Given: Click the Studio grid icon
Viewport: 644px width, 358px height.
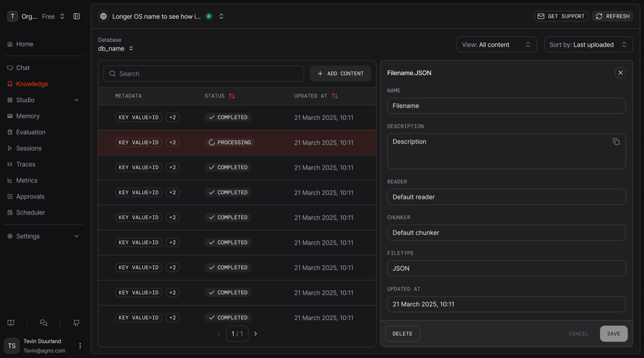Looking at the screenshot, I should 10,100.
